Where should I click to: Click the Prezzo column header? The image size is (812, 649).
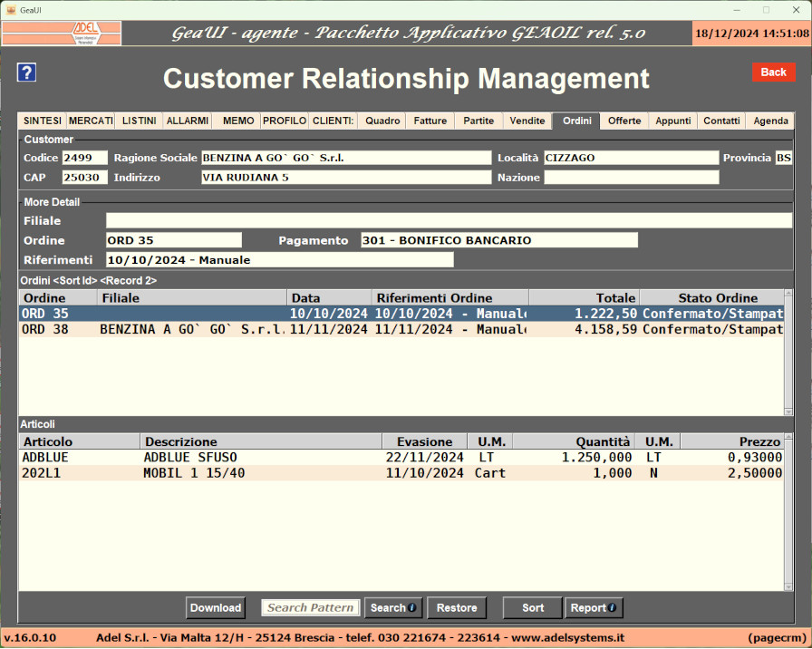(x=731, y=441)
